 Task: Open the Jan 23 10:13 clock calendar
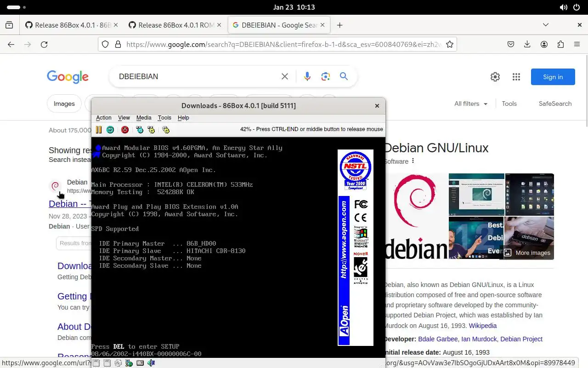294,7
